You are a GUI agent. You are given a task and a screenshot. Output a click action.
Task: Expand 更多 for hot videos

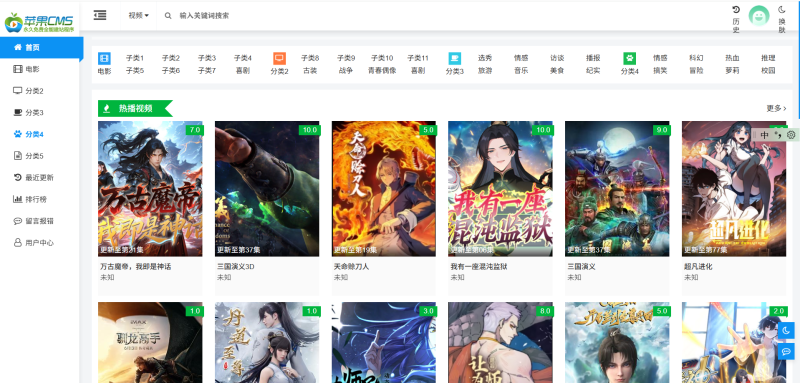(776, 108)
